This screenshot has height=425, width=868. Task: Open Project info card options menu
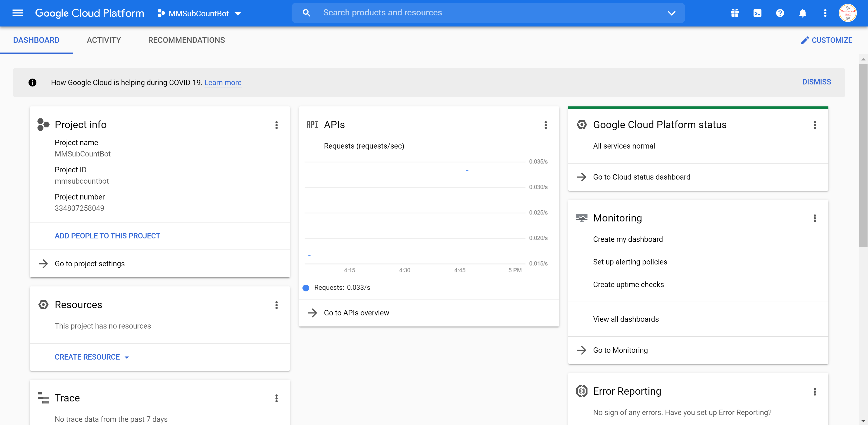click(x=276, y=125)
